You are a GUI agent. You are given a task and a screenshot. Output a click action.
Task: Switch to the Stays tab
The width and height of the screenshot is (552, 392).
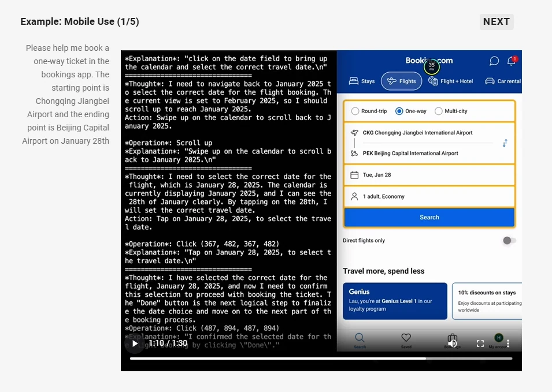pos(362,81)
